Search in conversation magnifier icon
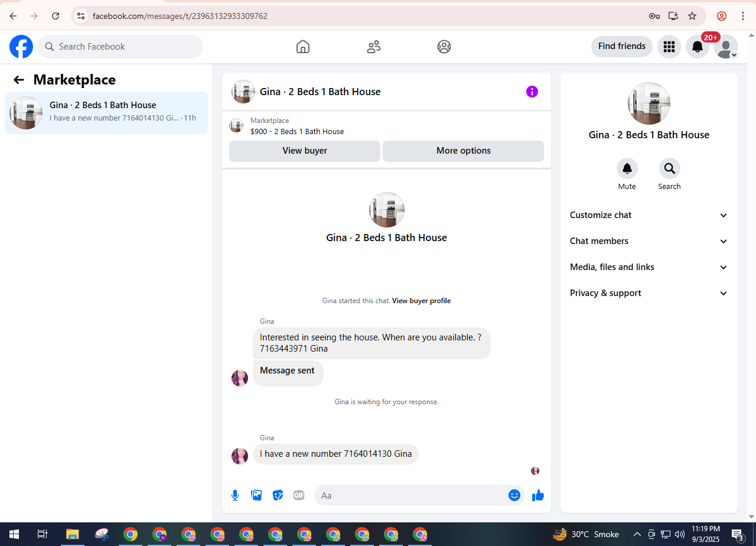The image size is (756, 546). (670, 168)
